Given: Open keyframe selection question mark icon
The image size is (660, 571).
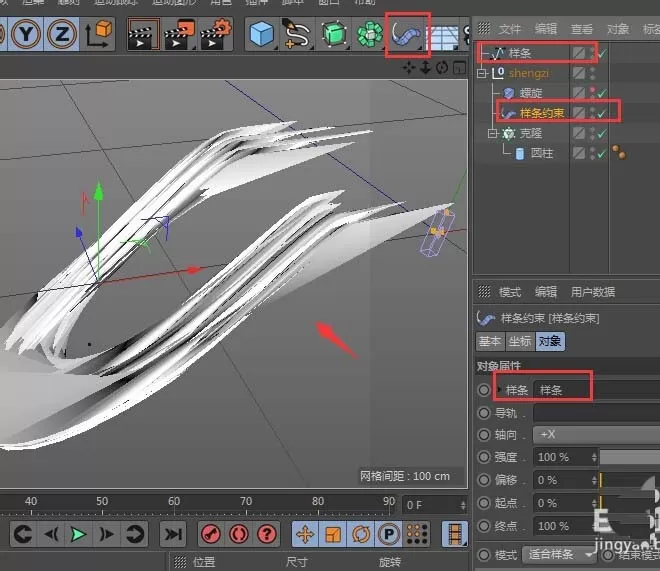Looking at the screenshot, I should (266, 534).
